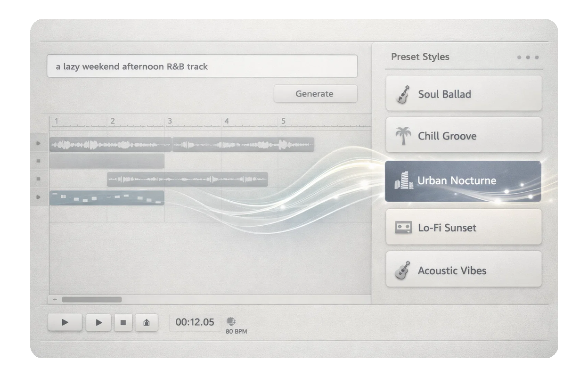Toggle the square button on the second track
The width and height of the screenshot is (588, 377).
(38, 161)
